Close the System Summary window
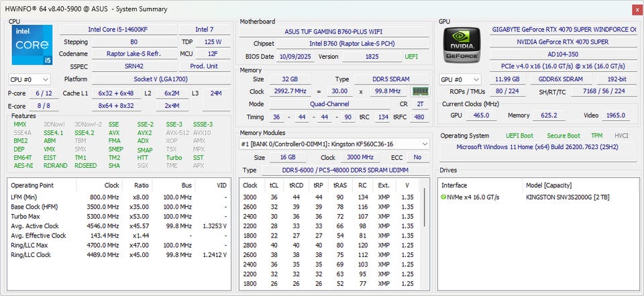This screenshot has height=296, width=644. click(x=636, y=9)
